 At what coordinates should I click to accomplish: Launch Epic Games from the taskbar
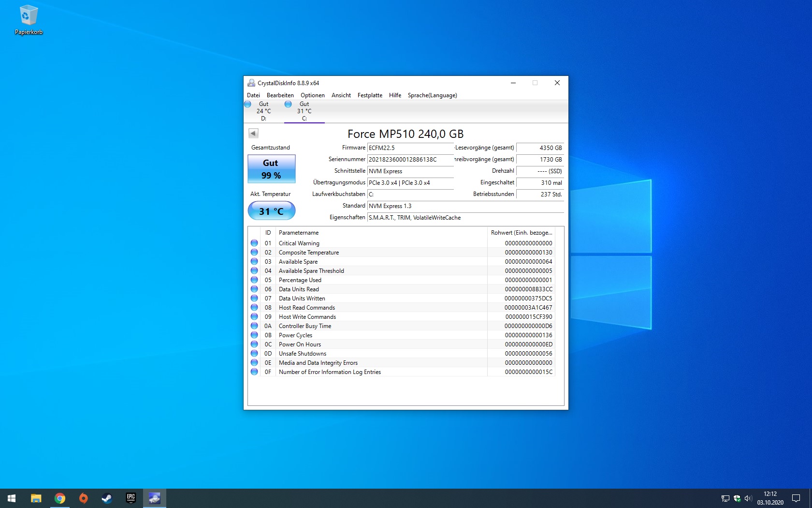130,498
